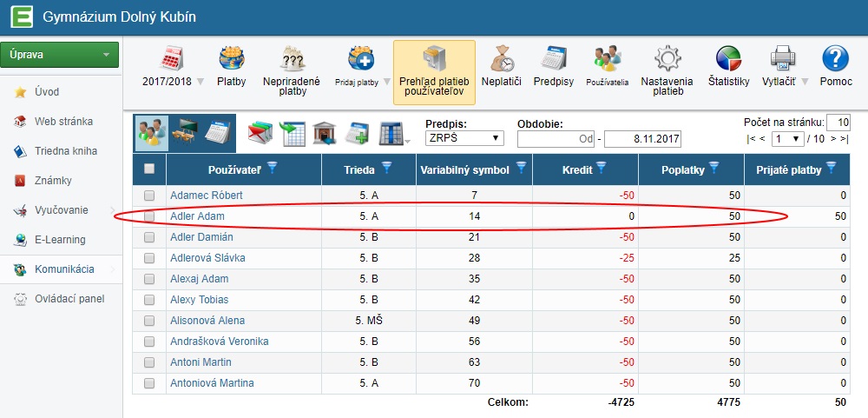Viewport: 868px width, 418px height.
Task: Tick checkbox for Alexaj Adam
Action: click(x=149, y=279)
